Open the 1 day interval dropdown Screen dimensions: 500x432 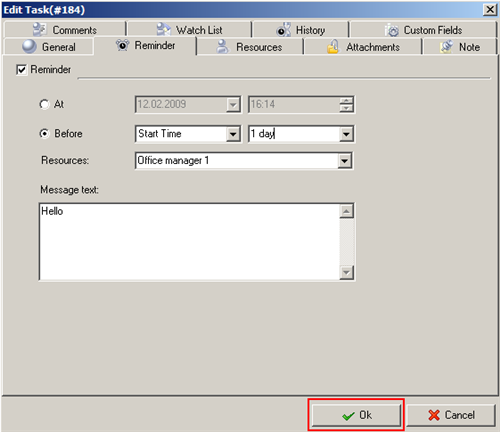[346, 134]
